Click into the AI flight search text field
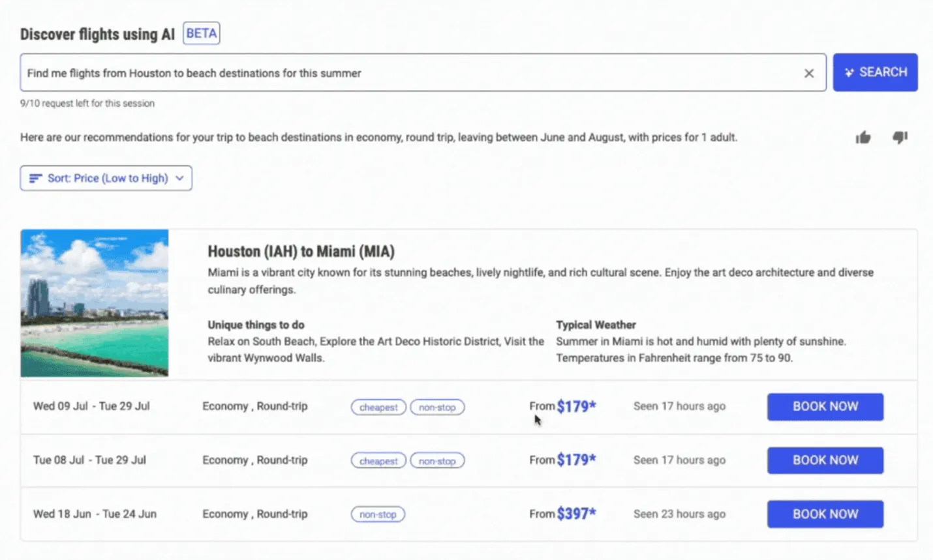The width and height of the screenshot is (933, 560). [411, 73]
